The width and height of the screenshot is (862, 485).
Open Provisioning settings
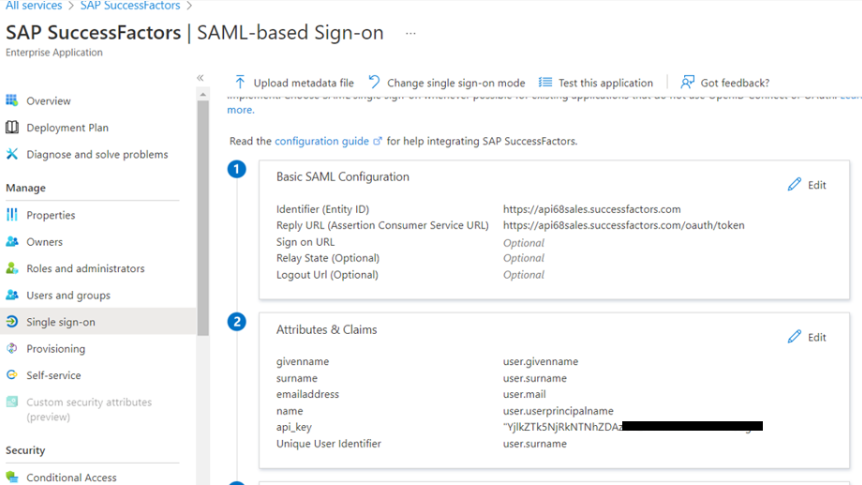(x=56, y=349)
